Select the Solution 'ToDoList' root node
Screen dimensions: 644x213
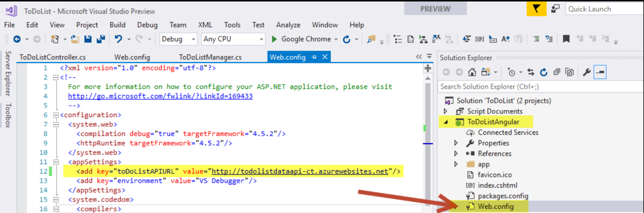click(504, 101)
